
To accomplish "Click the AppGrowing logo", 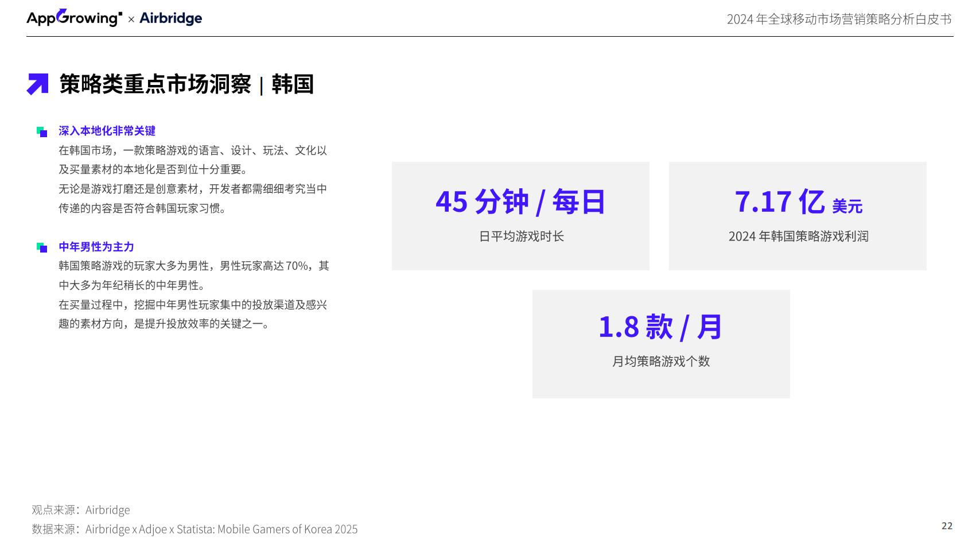I will pos(74,18).
